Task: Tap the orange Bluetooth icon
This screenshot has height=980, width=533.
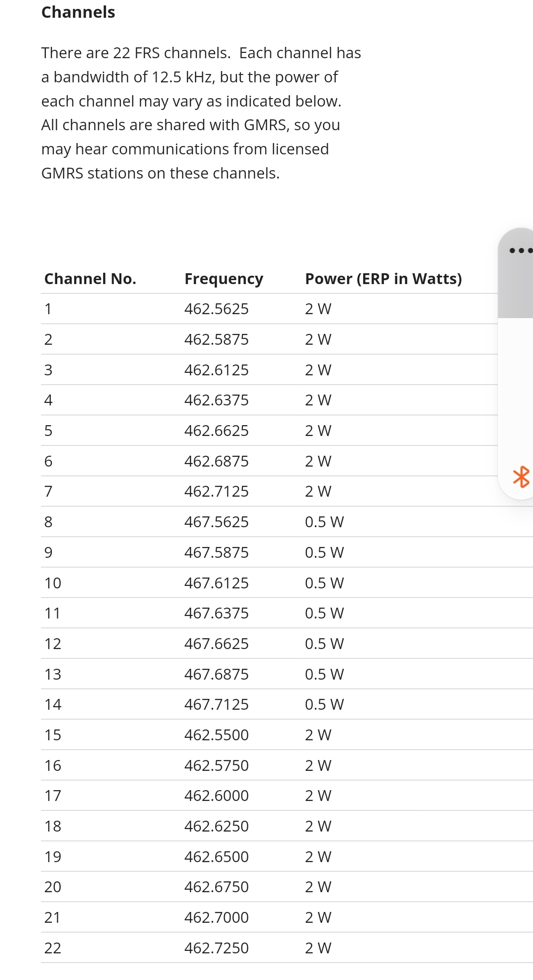Action: click(521, 477)
